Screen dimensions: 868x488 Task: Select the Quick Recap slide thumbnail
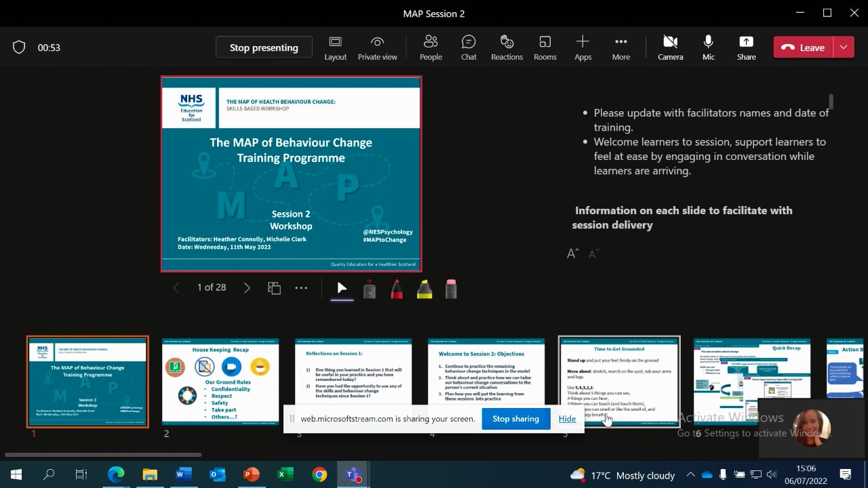point(752,382)
